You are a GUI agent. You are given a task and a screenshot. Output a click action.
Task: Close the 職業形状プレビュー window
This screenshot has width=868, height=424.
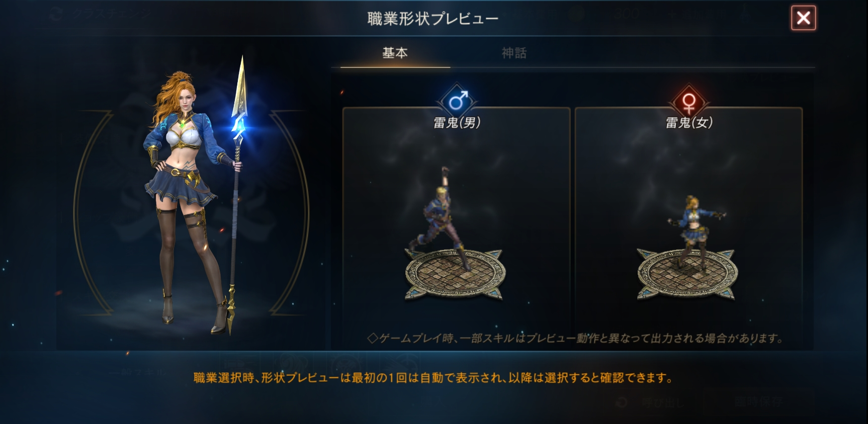(x=803, y=18)
